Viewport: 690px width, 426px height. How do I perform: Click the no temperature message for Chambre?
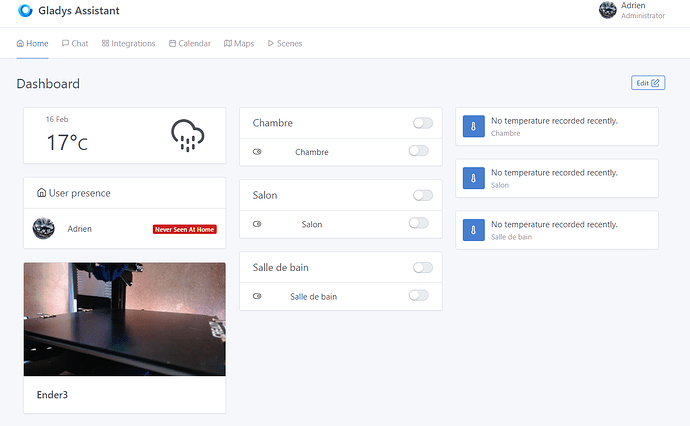[x=554, y=121]
